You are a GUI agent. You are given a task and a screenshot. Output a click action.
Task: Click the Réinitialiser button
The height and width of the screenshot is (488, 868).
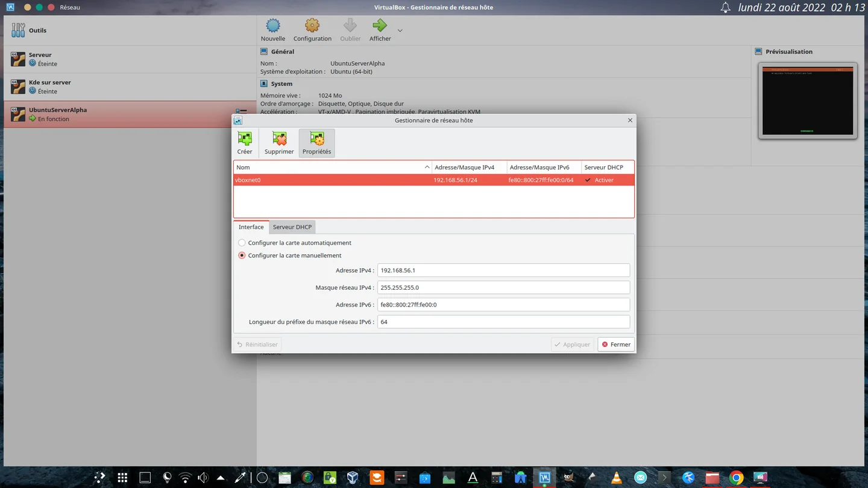(x=257, y=345)
